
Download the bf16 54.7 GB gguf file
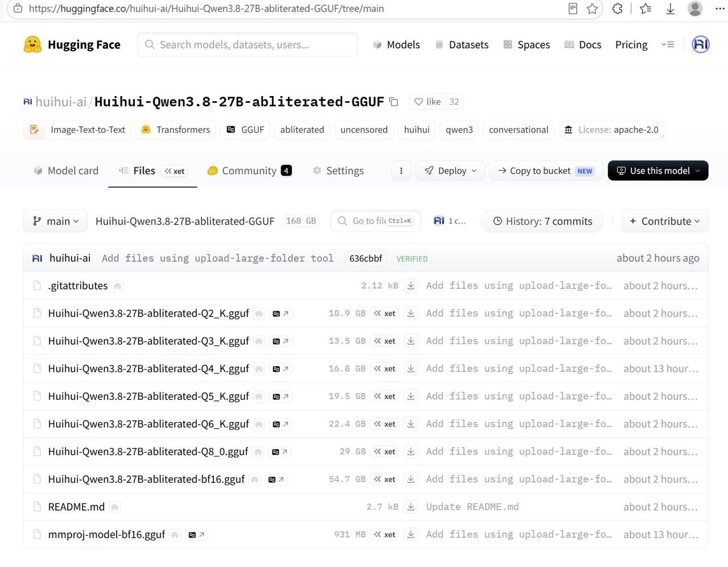(x=411, y=479)
